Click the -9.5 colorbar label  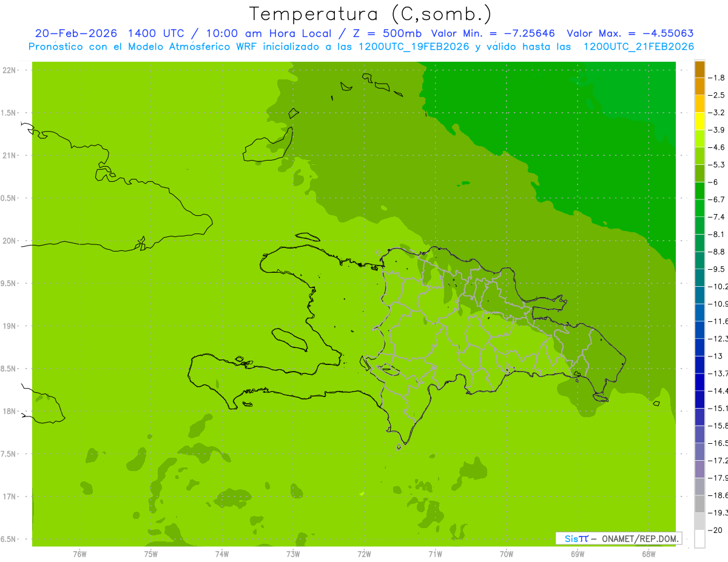pos(718,269)
